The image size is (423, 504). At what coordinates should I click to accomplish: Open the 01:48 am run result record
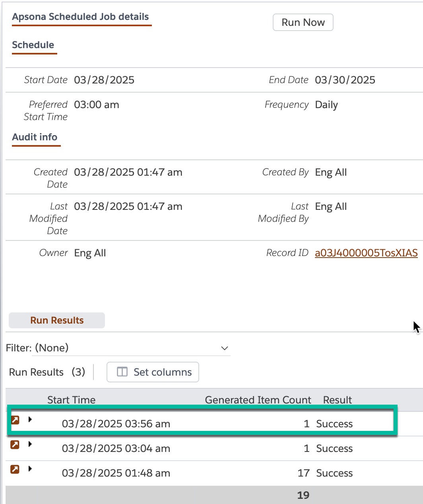click(15, 469)
